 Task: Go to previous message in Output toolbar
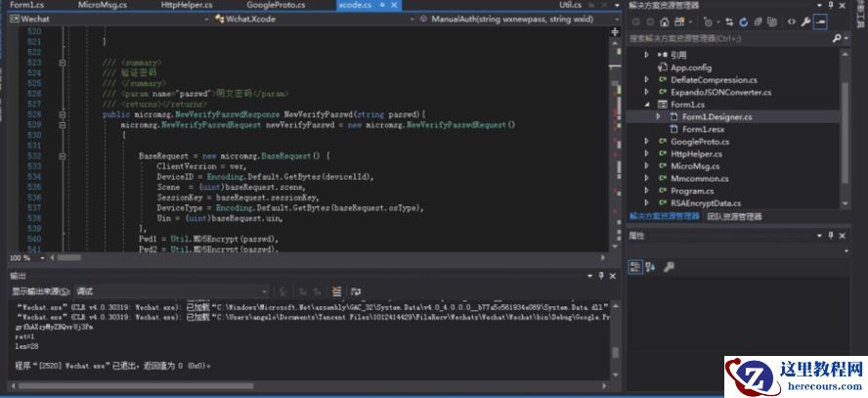[302, 291]
